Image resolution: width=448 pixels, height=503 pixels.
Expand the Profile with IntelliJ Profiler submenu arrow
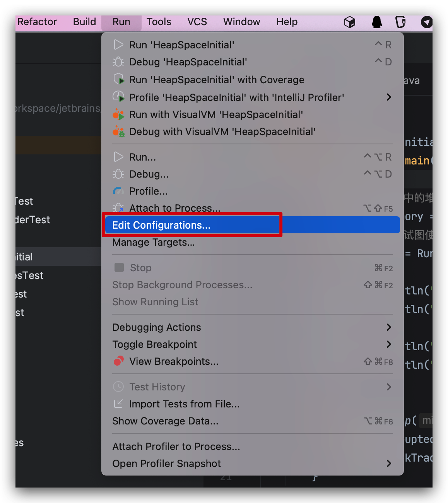coord(389,97)
